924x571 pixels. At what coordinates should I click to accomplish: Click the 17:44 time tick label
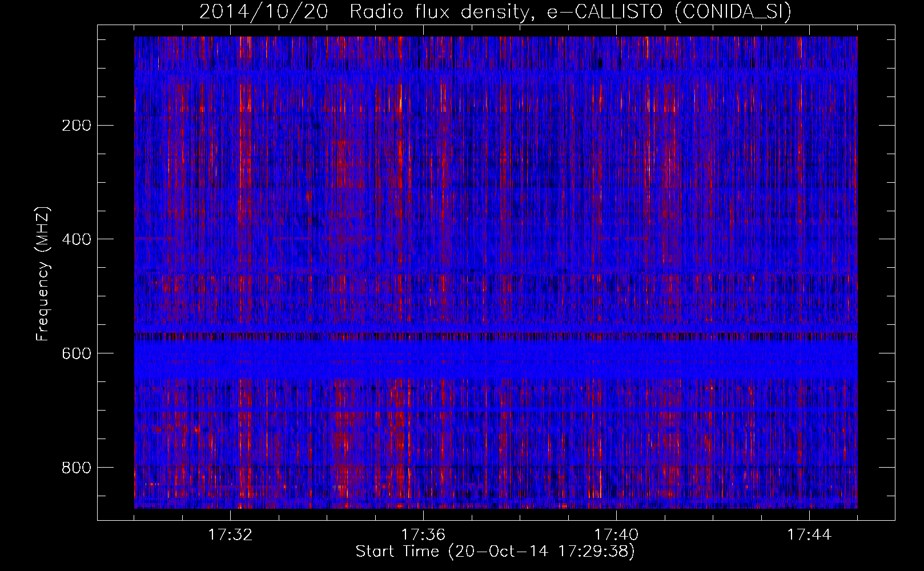[809, 535]
